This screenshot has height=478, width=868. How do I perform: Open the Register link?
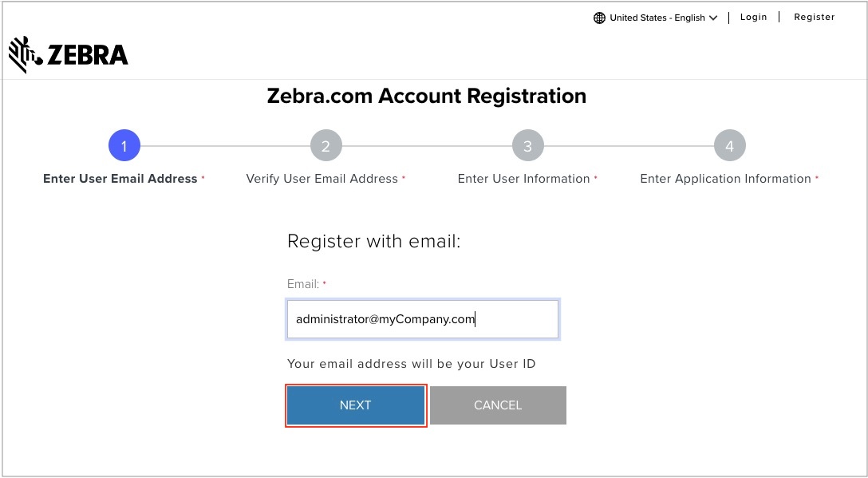click(x=814, y=18)
